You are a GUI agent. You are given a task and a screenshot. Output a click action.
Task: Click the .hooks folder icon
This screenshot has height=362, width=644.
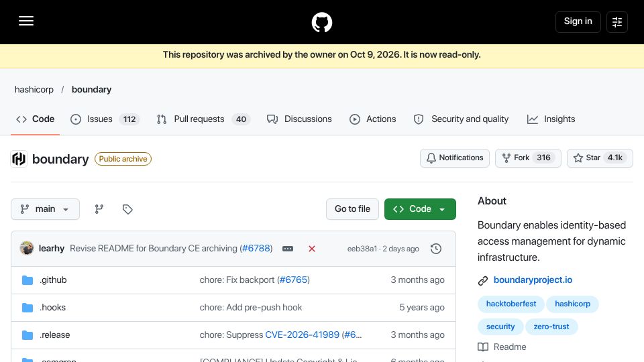28,308
